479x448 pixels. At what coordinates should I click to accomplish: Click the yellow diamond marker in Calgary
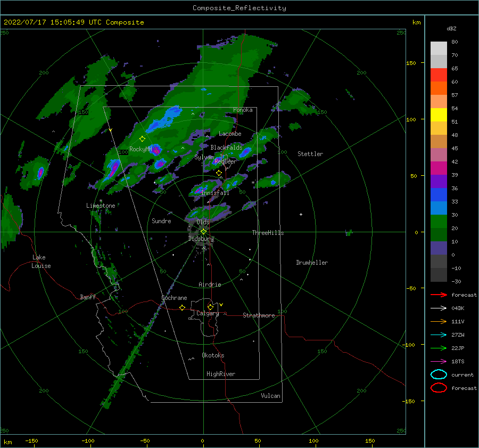click(x=210, y=307)
